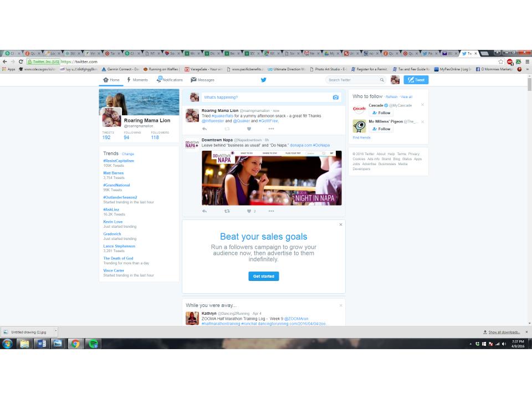This screenshot has height=399, width=532.
Task: Retweet the Roaring Mama Lion tweet
Action: tap(227, 129)
